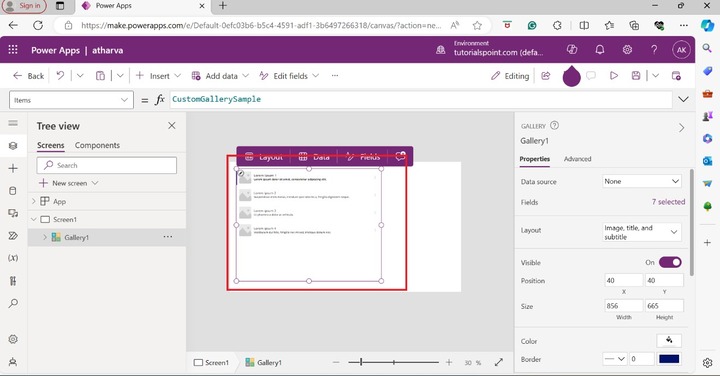The image size is (720, 376).
Task: Save the app with disk icon
Action: tap(636, 76)
